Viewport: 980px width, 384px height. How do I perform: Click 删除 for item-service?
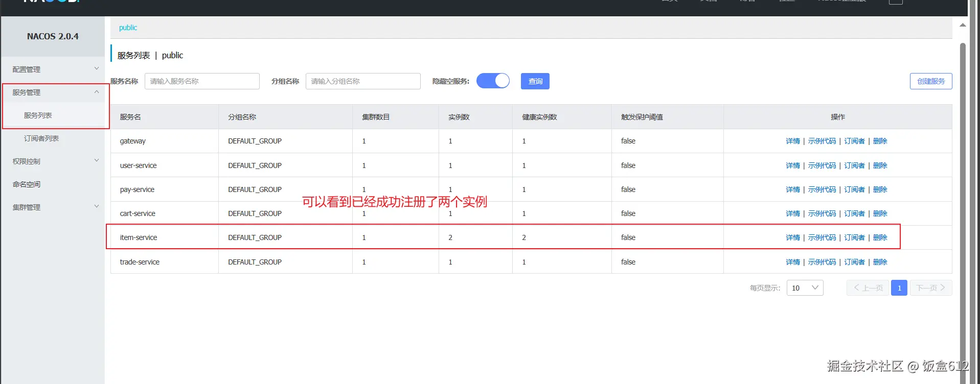(x=880, y=237)
